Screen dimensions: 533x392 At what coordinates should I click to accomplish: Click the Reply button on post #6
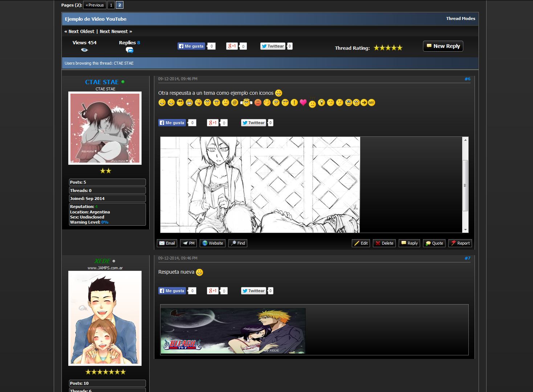pyautogui.click(x=409, y=243)
